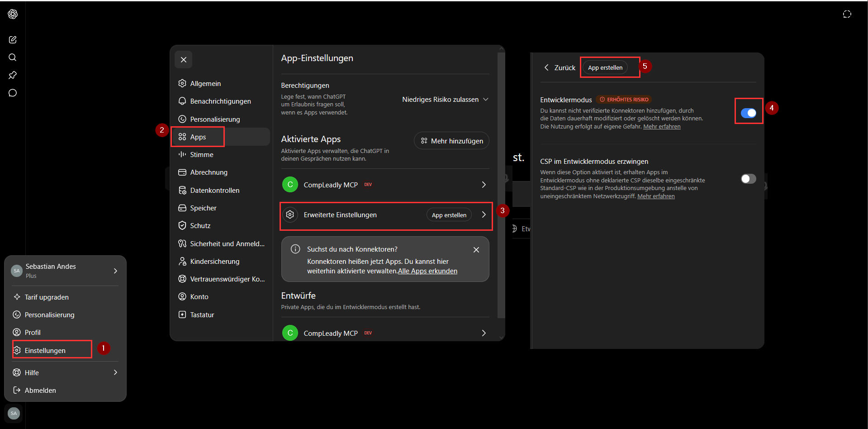
Task: Go back with Zurück button
Action: pos(560,67)
